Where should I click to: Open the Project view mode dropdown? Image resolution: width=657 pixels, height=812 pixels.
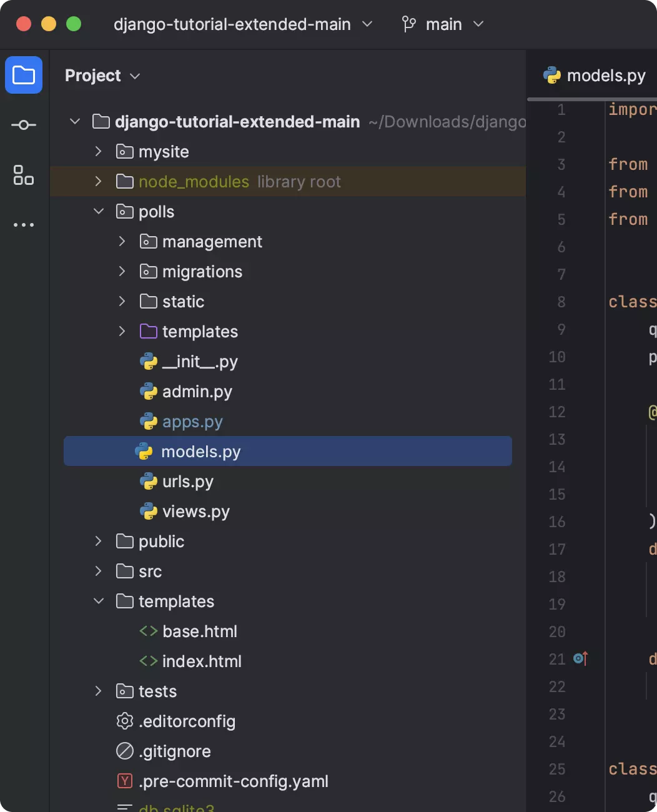tap(136, 76)
